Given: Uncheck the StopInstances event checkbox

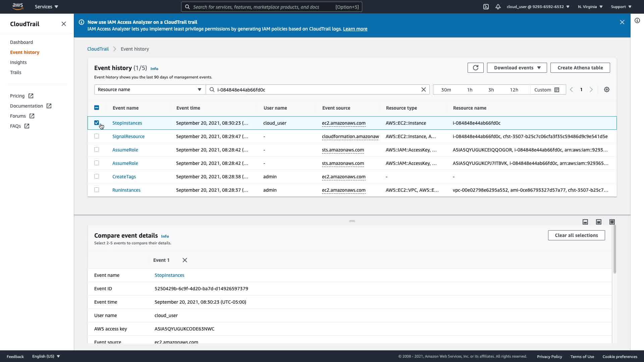Looking at the screenshot, I should click(97, 123).
